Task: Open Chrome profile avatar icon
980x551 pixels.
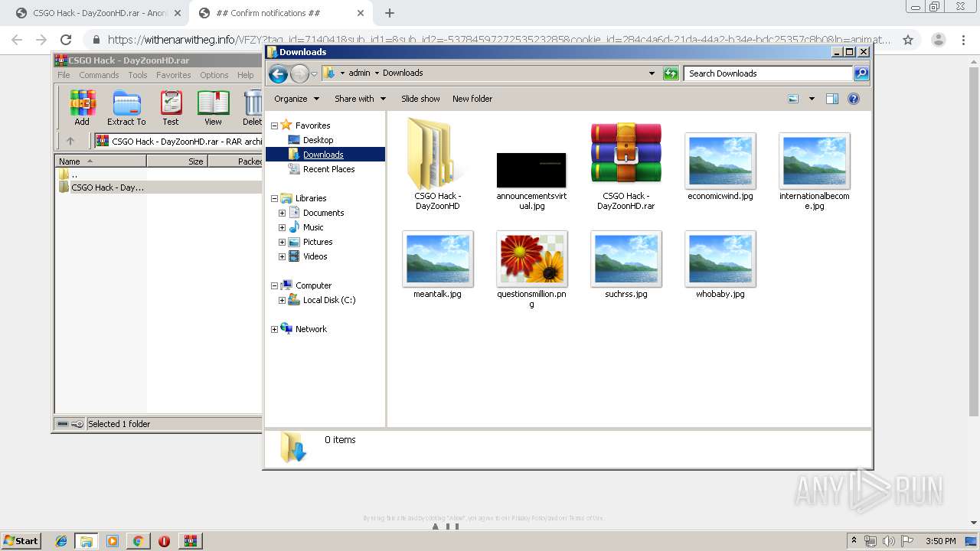Action: (x=938, y=40)
